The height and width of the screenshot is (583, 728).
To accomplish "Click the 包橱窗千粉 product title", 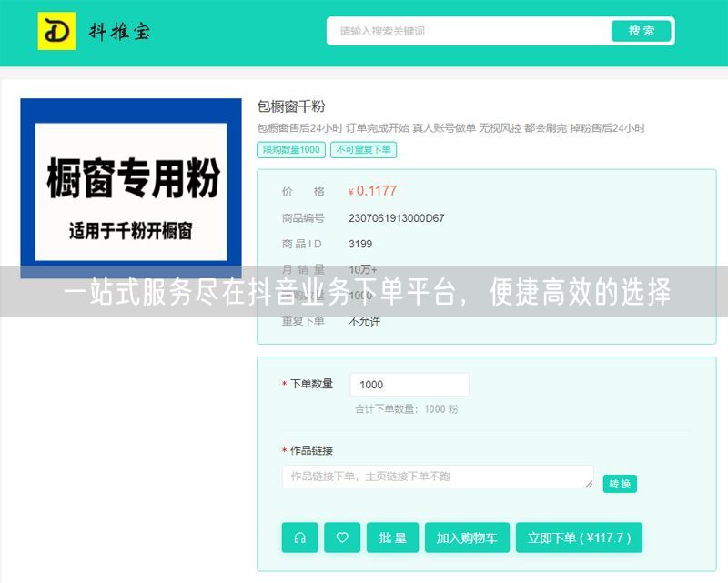I will point(291,106).
